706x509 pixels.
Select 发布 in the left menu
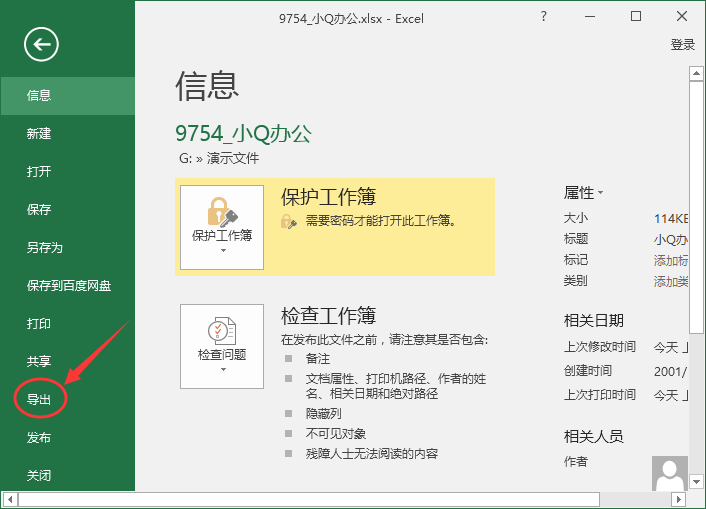point(68,437)
